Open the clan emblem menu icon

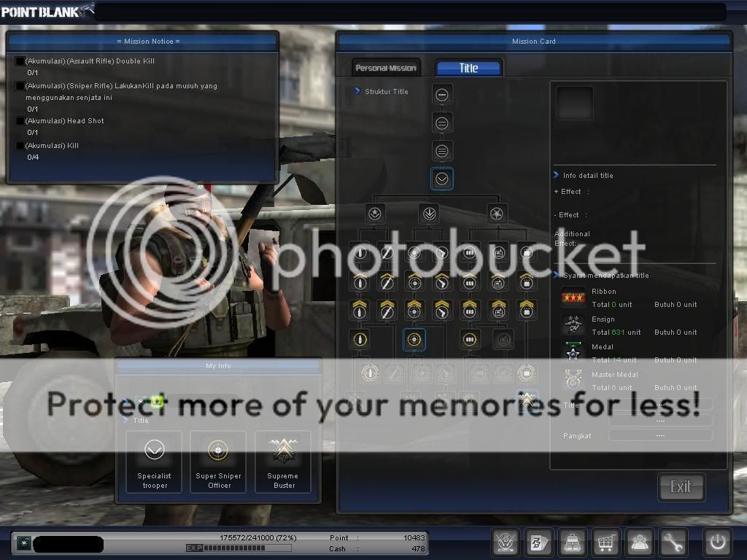tap(506, 542)
